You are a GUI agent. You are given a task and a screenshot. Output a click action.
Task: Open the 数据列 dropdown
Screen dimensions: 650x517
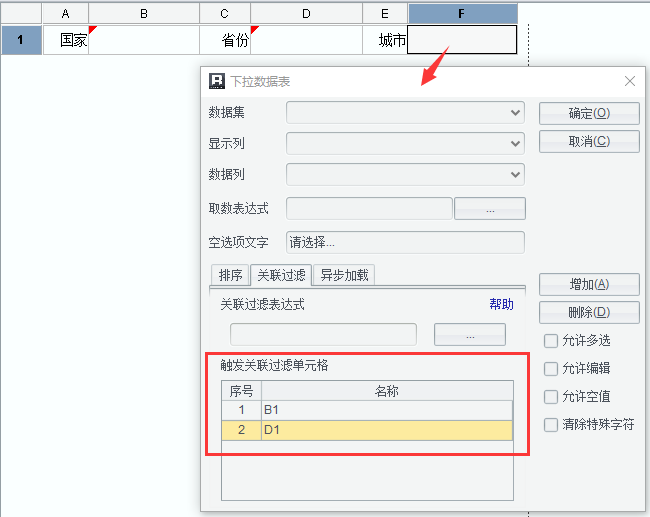coord(405,175)
